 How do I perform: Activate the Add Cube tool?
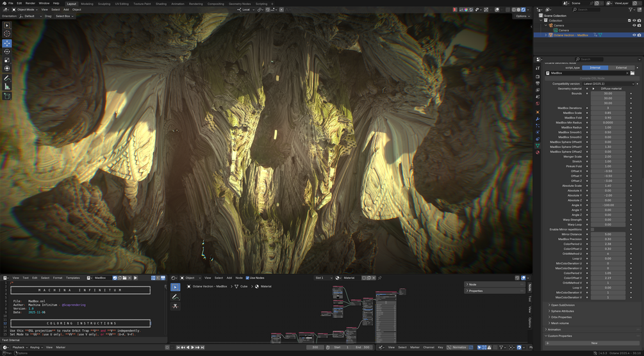7,96
